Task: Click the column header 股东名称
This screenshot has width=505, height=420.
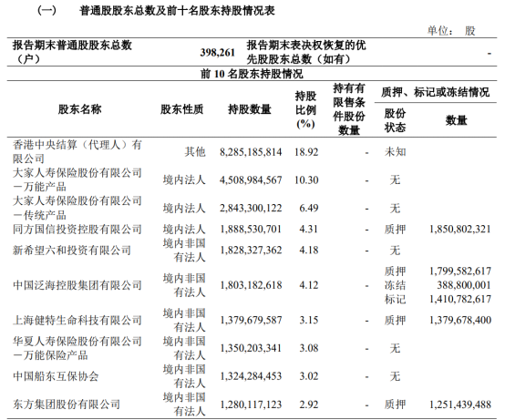Action: point(80,109)
